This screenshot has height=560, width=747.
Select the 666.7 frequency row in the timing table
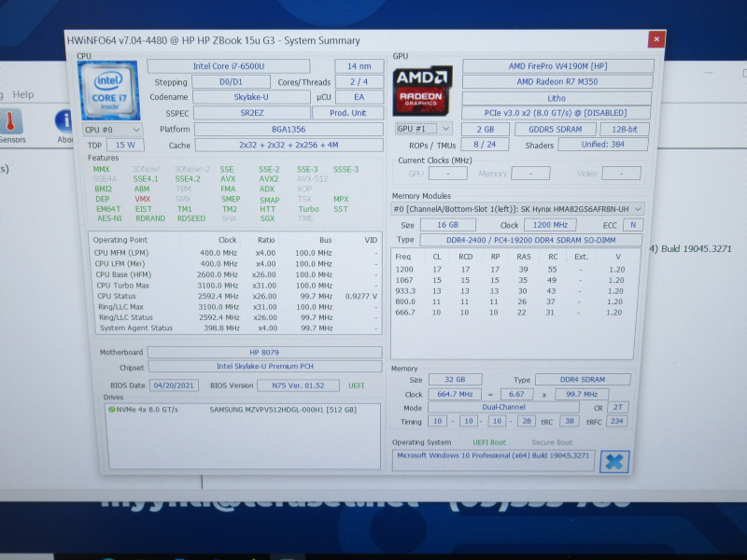(508, 313)
